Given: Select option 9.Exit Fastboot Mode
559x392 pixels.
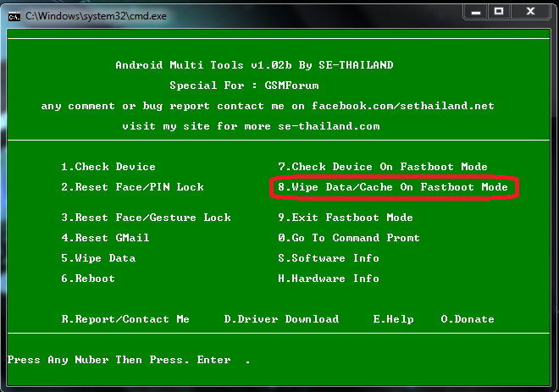Looking at the screenshot, I should [x=345, y=218].
